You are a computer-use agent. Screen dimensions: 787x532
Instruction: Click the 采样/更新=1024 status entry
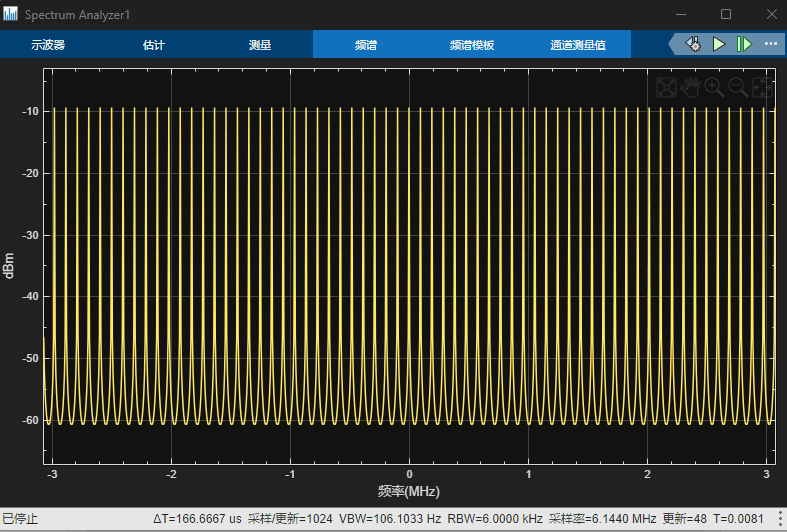point(290,518)
